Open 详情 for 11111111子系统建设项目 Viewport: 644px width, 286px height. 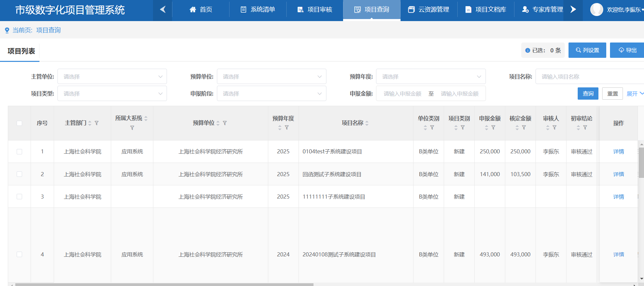coord(618,197)
